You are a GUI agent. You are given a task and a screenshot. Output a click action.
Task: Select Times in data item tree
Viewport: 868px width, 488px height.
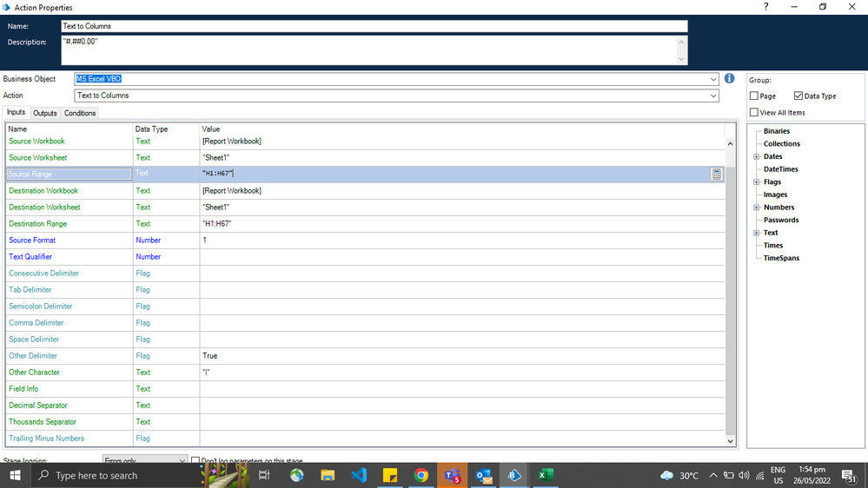pyautogui.click(x=772, y=246)
